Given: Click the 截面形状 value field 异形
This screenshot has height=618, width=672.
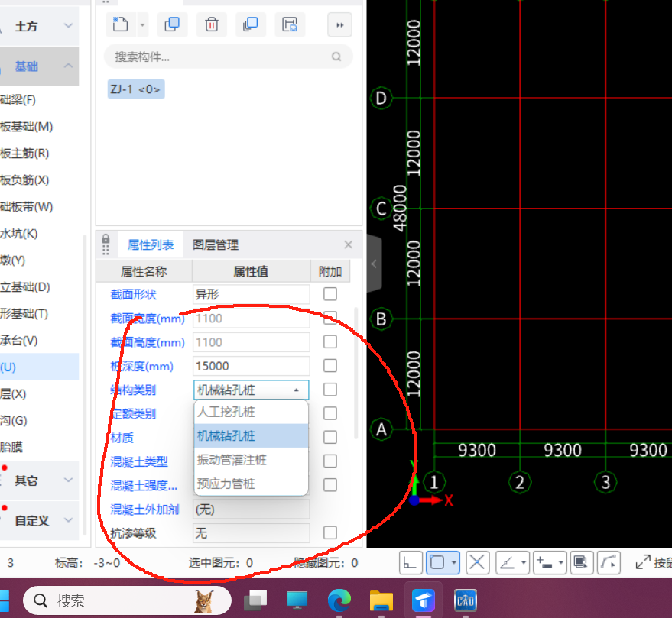Looking at the screenshot, I should coord(252,294).
